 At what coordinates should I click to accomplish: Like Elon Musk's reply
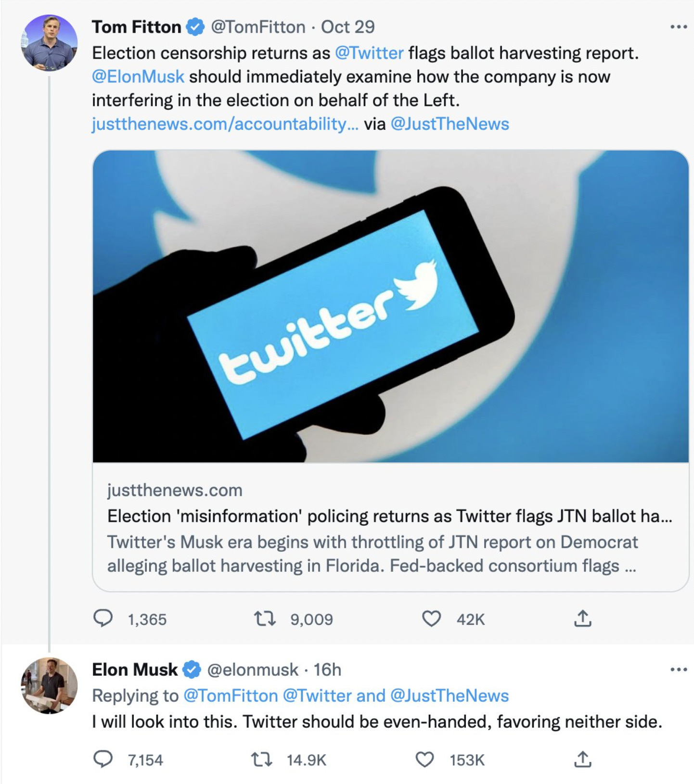tap(424, 759)
